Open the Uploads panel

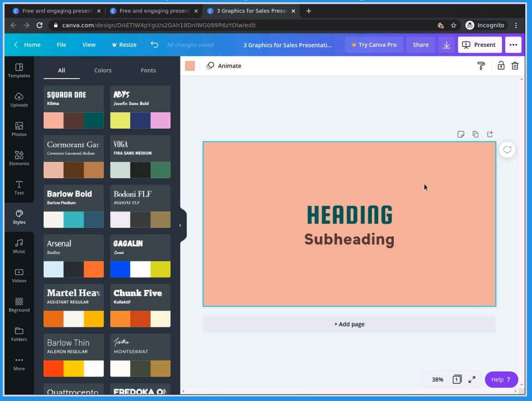(x=19, y=100)
